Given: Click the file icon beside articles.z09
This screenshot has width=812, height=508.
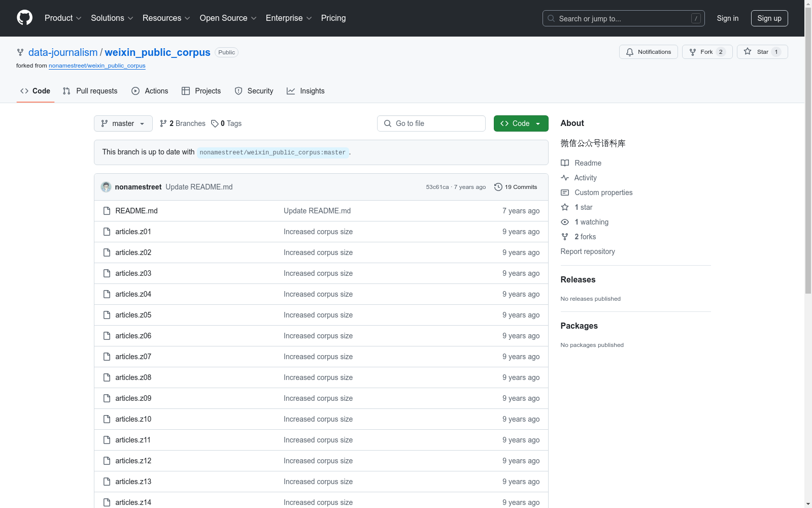Looking at the screenshot, I should (107, 398).
